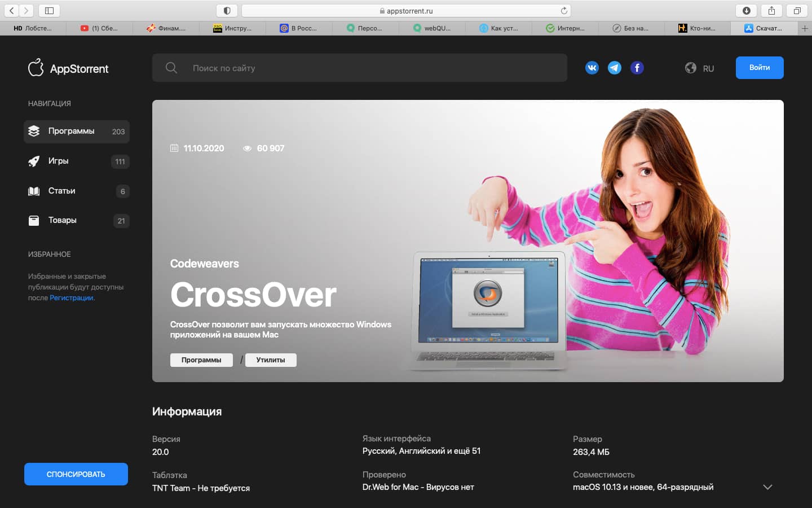Click the size value 263,4 МБ
The image size is (812, 508).
591,452
